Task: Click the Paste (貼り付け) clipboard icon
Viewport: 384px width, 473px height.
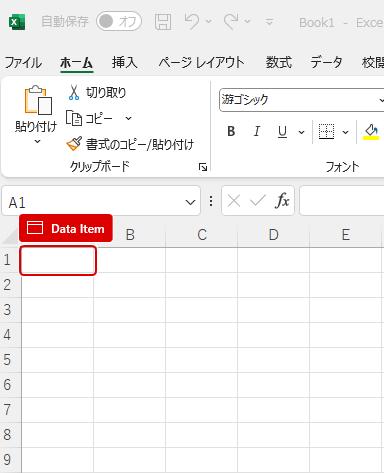Action: (x=38, y=100)
